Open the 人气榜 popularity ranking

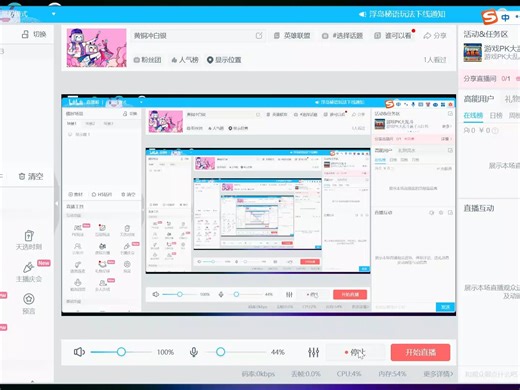[185, 60]
